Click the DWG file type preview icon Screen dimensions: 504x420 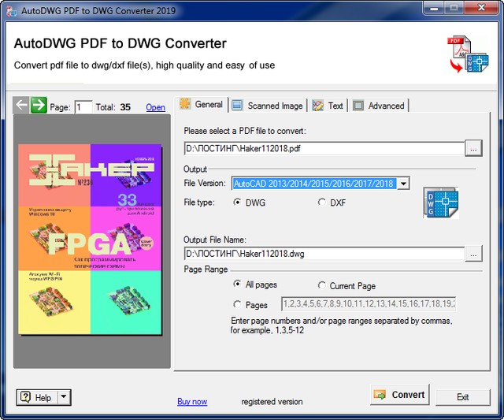(440, 203)
